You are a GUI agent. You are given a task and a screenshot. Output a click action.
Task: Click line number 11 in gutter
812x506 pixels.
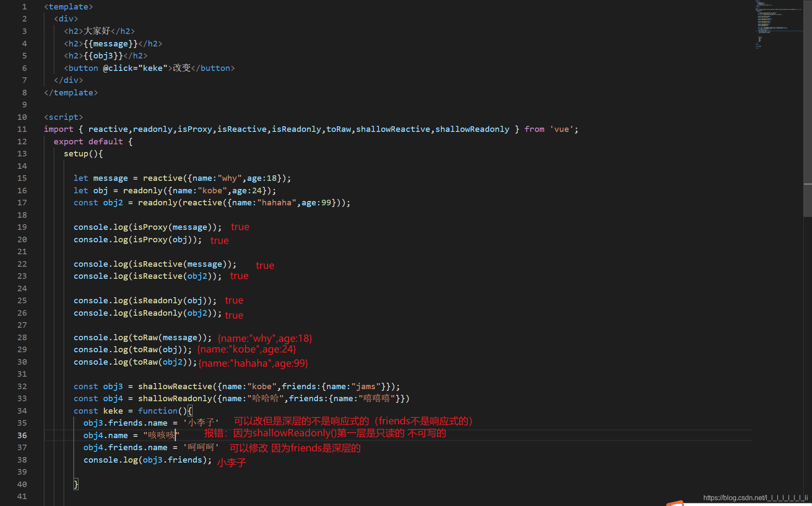tap(22, 129)
